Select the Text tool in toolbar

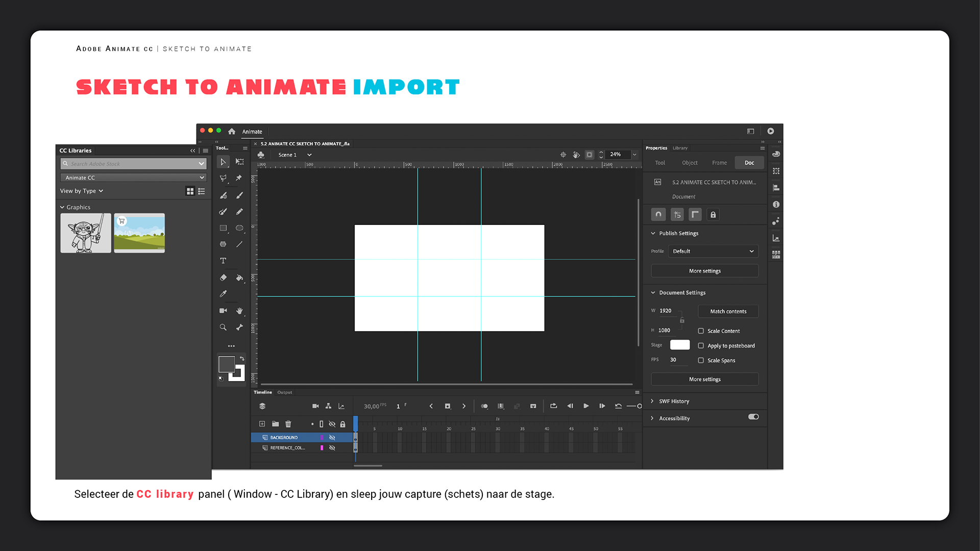coord(223,261)
